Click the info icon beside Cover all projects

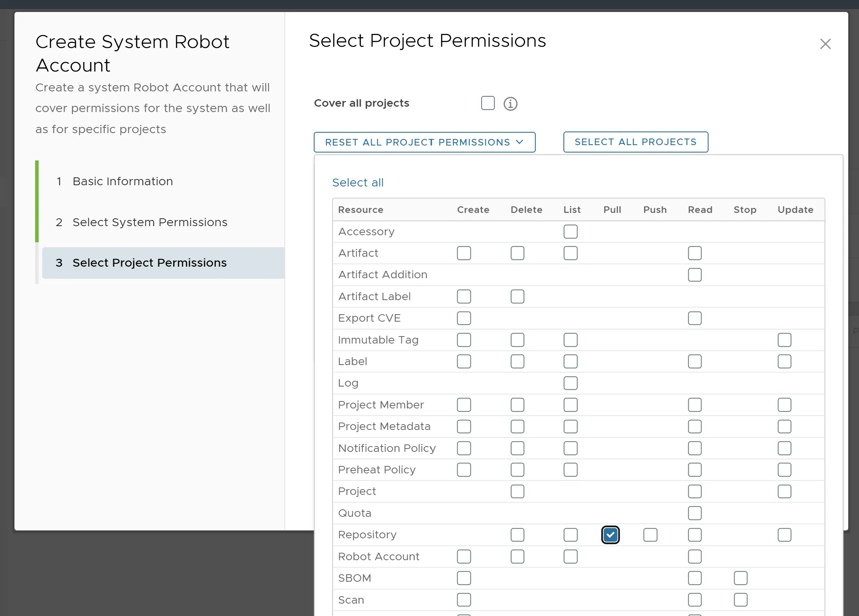coord(511,103)
